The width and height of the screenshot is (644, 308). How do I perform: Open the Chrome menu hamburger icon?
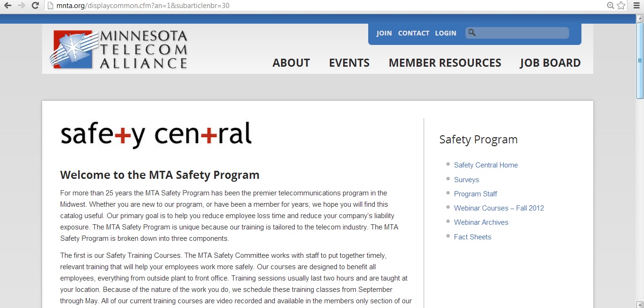tap(636, 6)
